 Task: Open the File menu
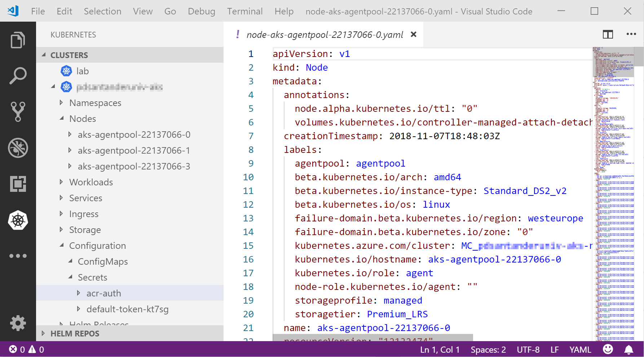(38, 11)
